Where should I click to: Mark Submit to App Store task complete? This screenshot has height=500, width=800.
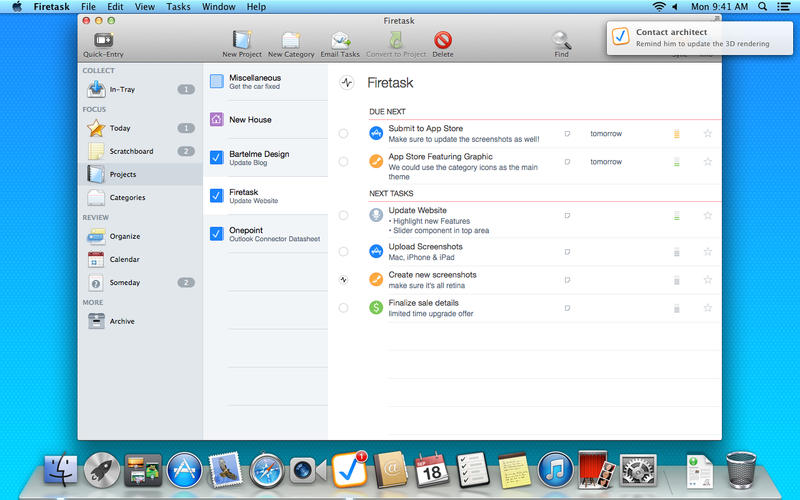pyautogui.click(x=344, y=133)
